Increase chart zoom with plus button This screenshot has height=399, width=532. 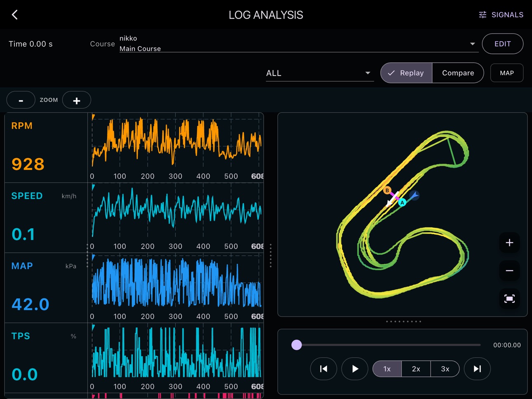[77, 100]
